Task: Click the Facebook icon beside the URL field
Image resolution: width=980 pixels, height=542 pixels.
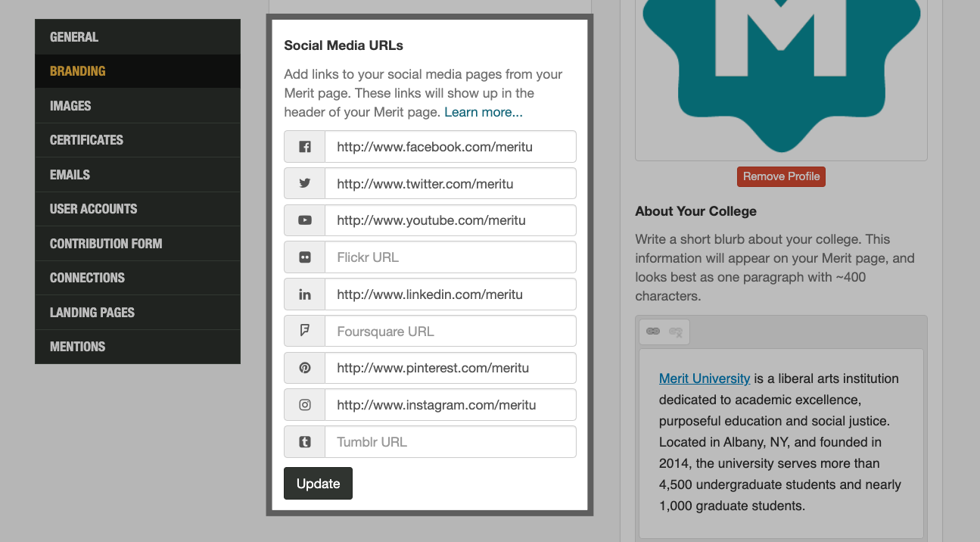Action: point(305,147)
